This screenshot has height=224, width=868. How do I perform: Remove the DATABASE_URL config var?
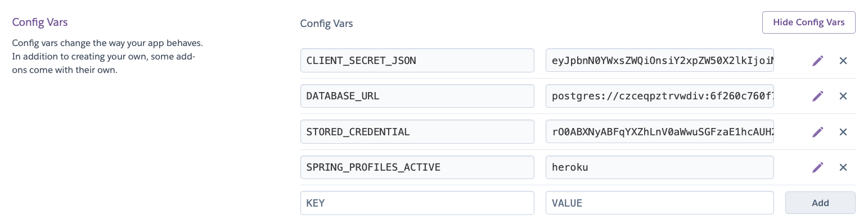click(843, 96)
